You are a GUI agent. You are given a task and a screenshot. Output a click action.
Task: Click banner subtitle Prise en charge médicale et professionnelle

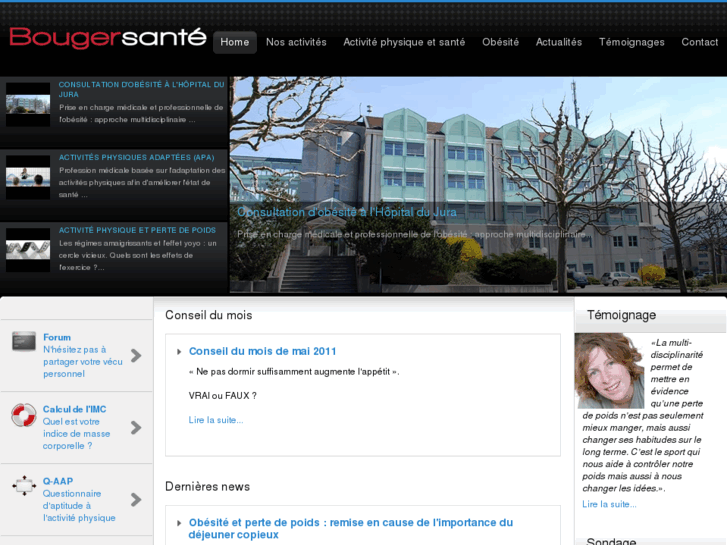[x=415, y=234]
